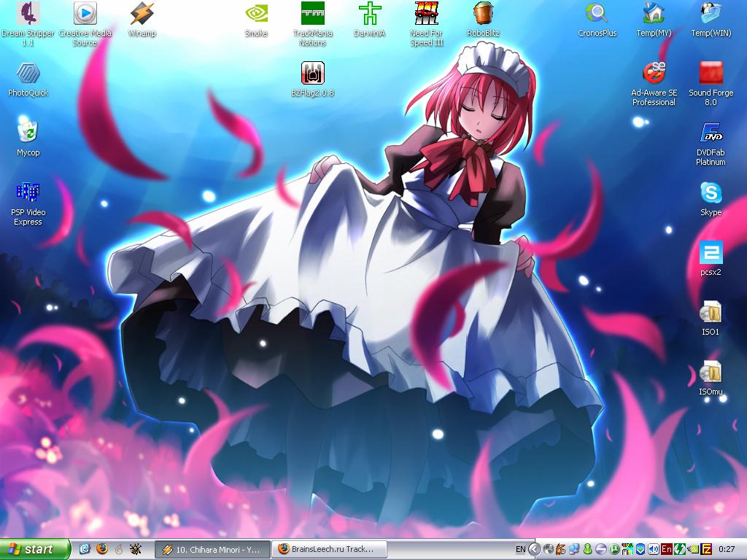Expand hidden tray icons with the arrow
Screen dimensions: 747x560
click(x=535, y=549)
